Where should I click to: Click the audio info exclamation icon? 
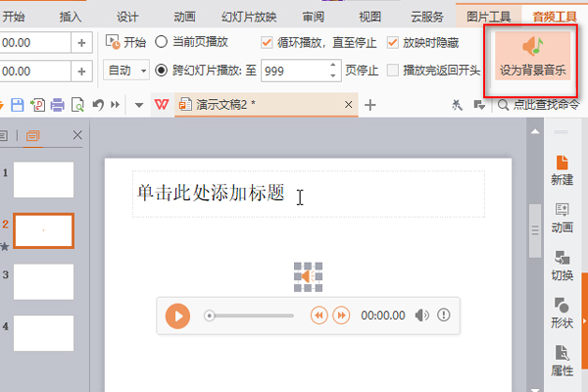point(444,315)
